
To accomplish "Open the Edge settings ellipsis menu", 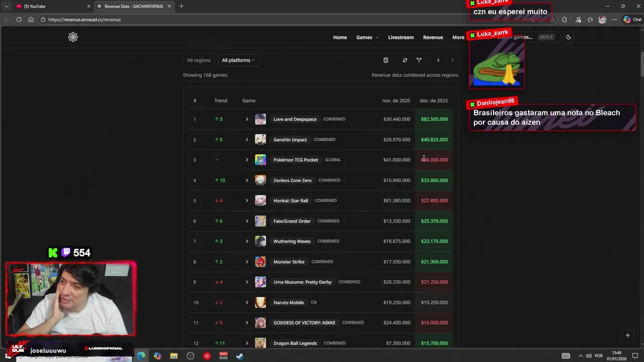I will (614, 20).
